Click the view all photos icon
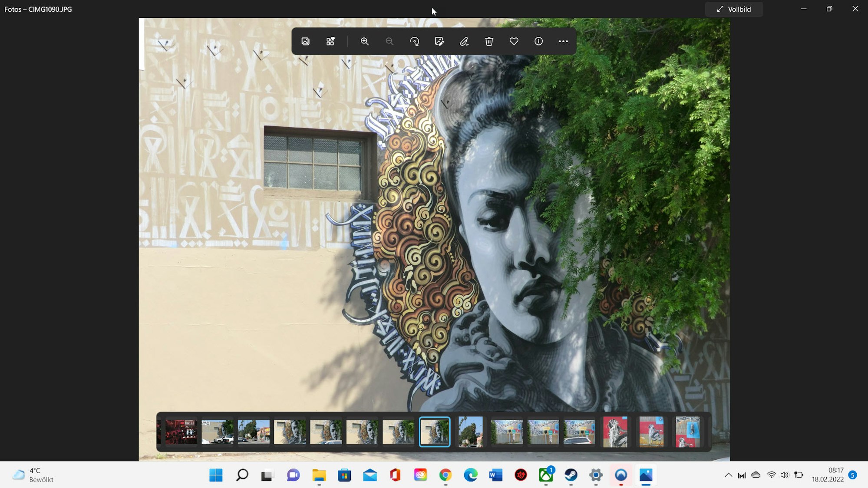The image size is (868, 488). pyautogui.click(x=305, y=41)
